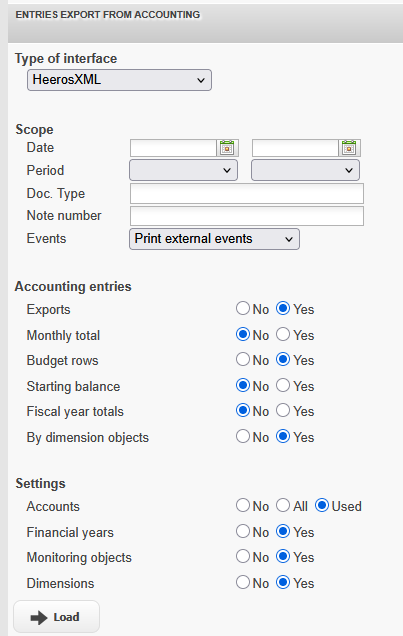The image size is (403, 636).
Task: Click the Note number text field
Action: point(247,216)
